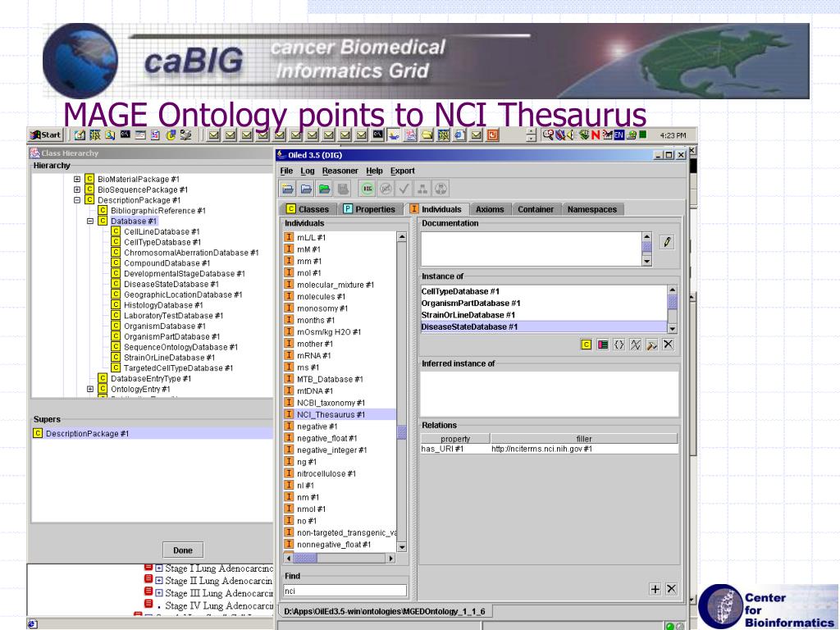Expand BioSequencePackage #1 tree node
Viewport: 840px width, 630px height.
(77, 189)
